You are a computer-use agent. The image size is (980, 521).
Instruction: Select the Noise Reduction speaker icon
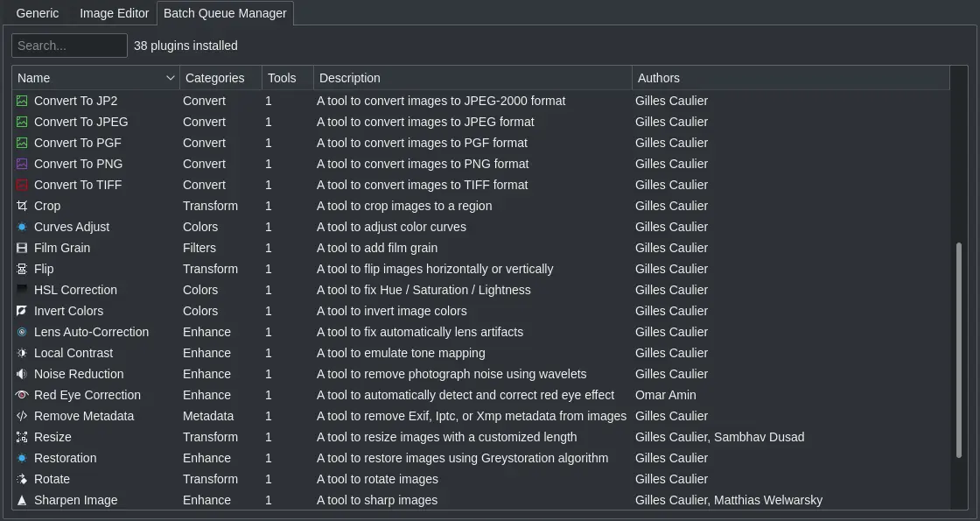coord(21,374)
